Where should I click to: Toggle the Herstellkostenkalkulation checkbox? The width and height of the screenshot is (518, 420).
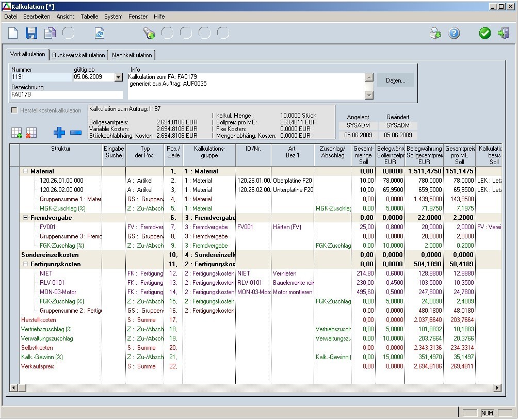click(x=14, y=110)
